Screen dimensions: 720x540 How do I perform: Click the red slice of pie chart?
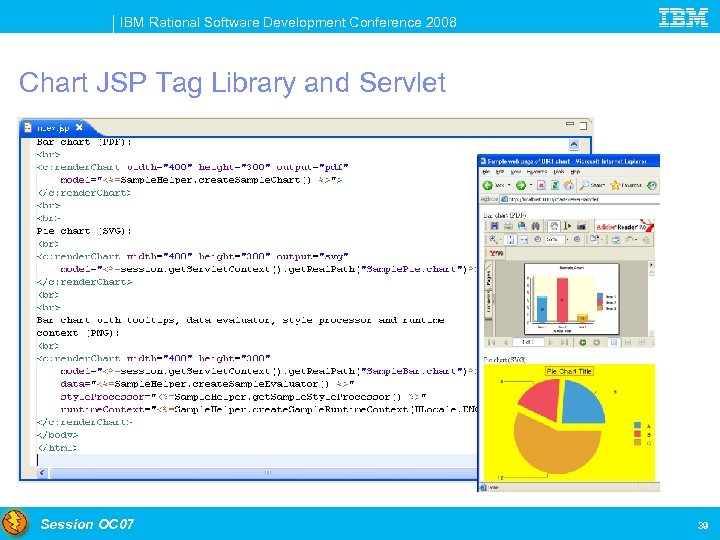tap(542, 398)
